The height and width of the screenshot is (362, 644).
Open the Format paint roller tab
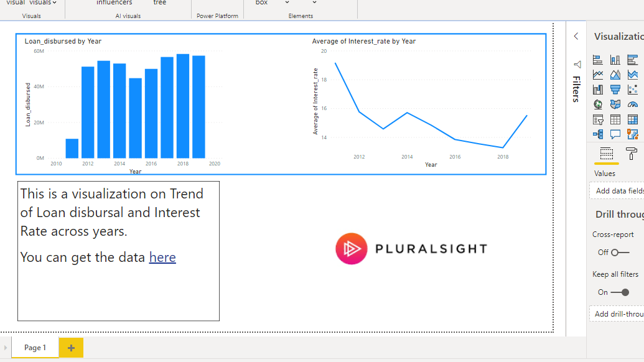point(632,154)
